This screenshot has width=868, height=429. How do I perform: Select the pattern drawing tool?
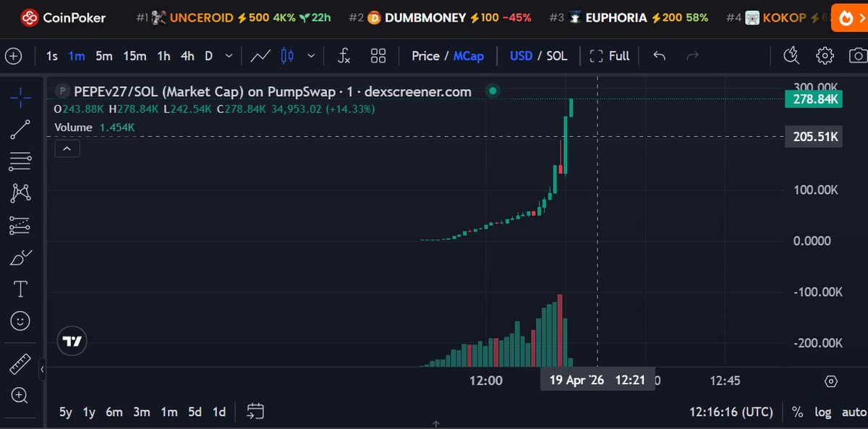tap(20, 193)
